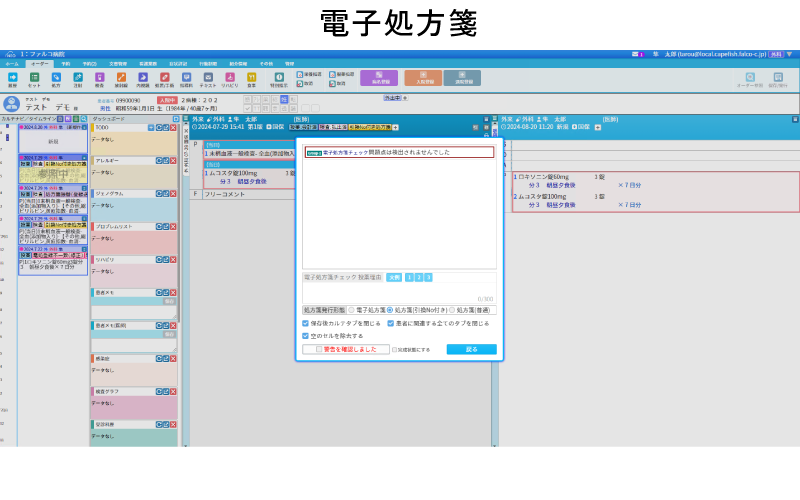
Task: Uncheck 保存後カルテタブを閉じる checkbox
Action: coord(306,324)
